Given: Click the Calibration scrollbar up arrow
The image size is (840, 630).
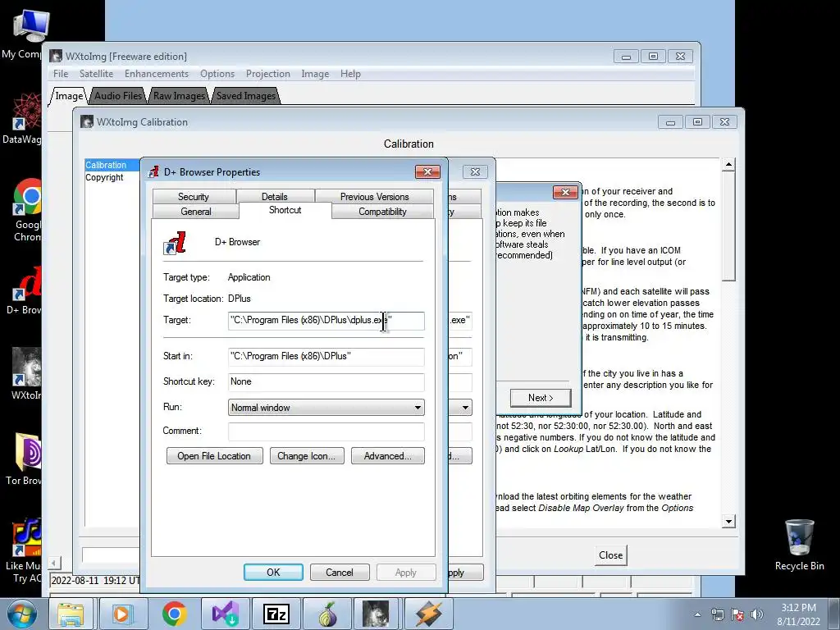Looking at the screenshot, I should tap(728, 164).
